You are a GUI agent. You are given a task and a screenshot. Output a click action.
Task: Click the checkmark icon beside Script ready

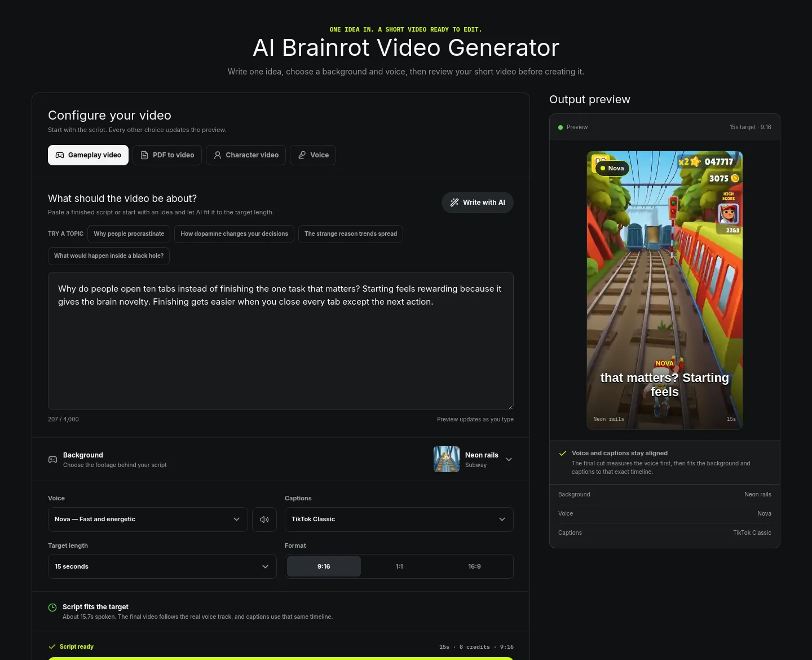[52, 646]
